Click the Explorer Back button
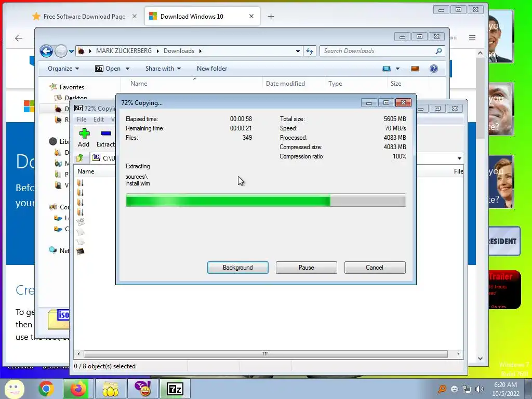 coord(46,51)
